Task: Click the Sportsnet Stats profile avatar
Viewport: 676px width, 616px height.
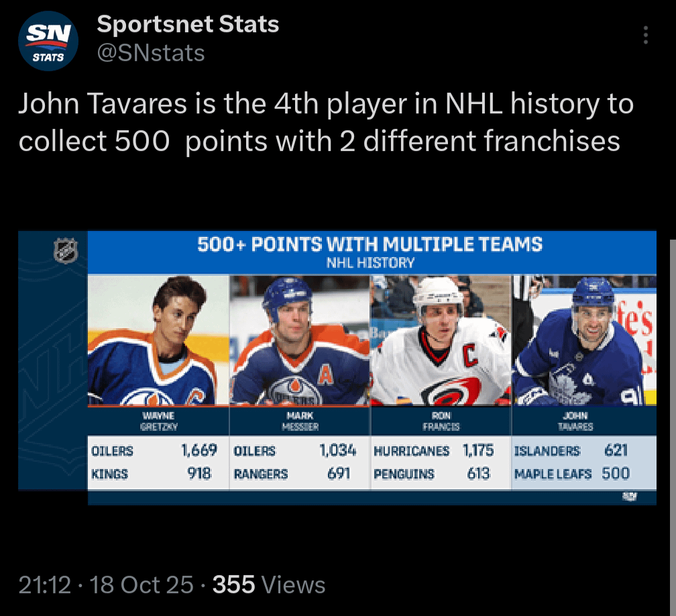Action: [x=48, y=40]
